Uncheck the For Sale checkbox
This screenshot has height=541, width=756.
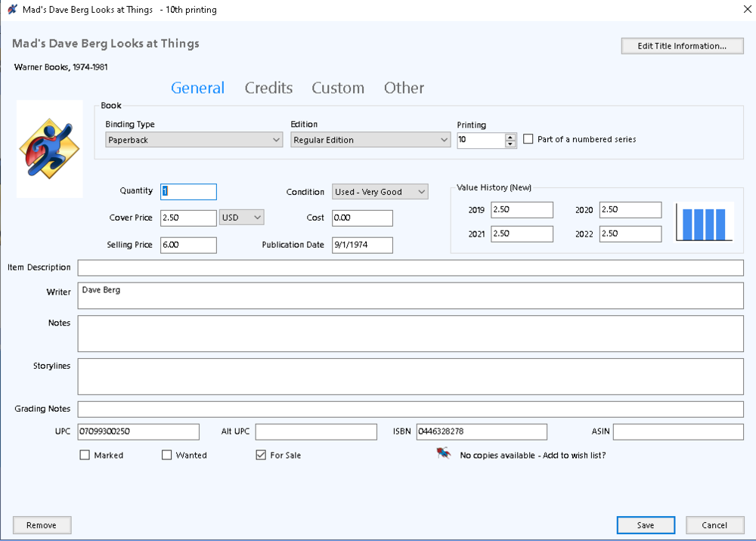[x=261, y=455]
